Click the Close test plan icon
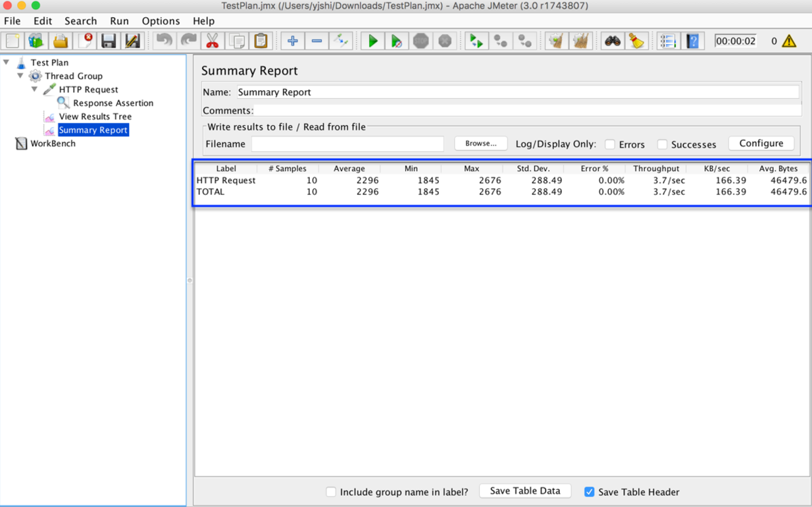 tap(85, 41)
